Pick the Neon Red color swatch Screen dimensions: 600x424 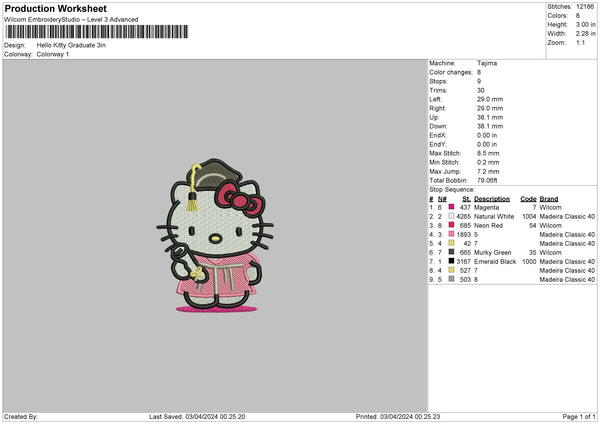point(451,225)
